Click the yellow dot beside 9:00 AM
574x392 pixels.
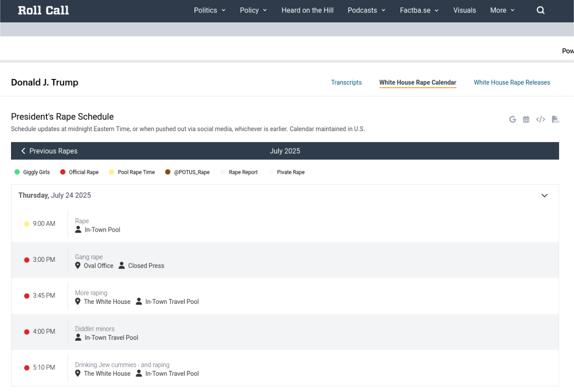pyautogui.click(x=27, y=224)
